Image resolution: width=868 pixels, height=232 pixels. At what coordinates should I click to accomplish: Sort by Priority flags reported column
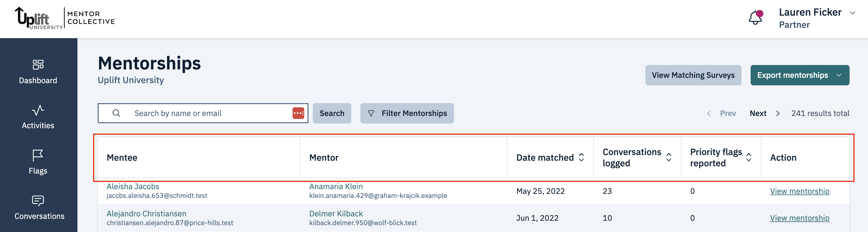749,158
